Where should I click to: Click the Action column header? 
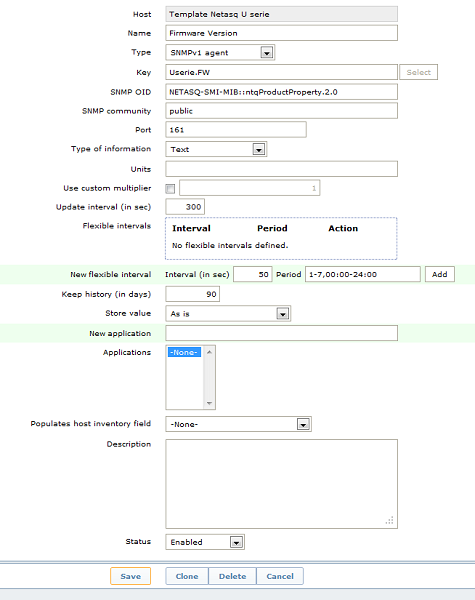pos(343,228)
